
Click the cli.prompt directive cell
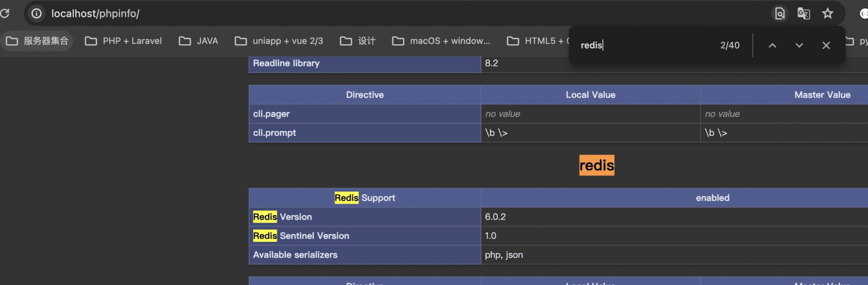coord(365,133)
